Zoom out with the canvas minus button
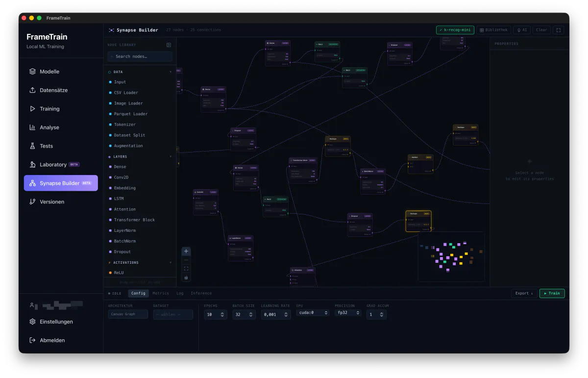The image size is (588, 378). [186, 260]
